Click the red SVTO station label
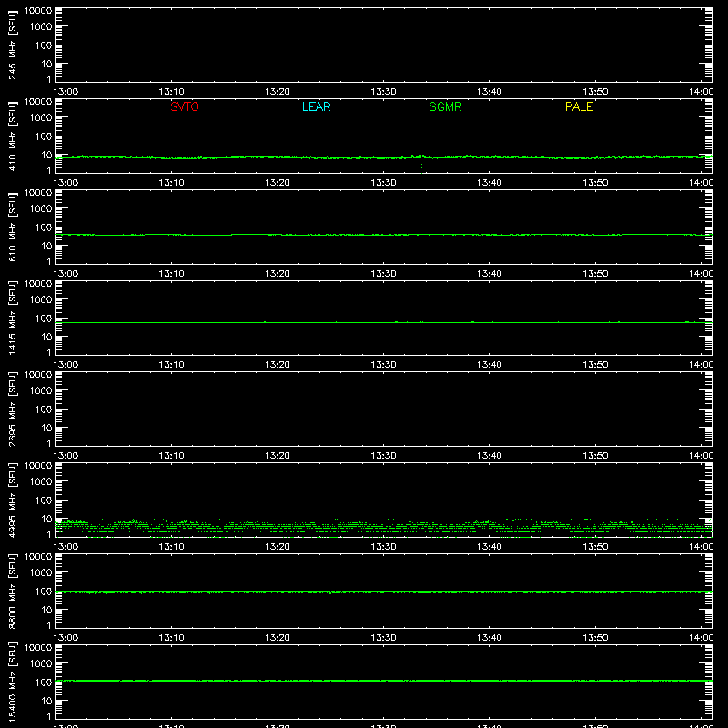 coord(185,106)
